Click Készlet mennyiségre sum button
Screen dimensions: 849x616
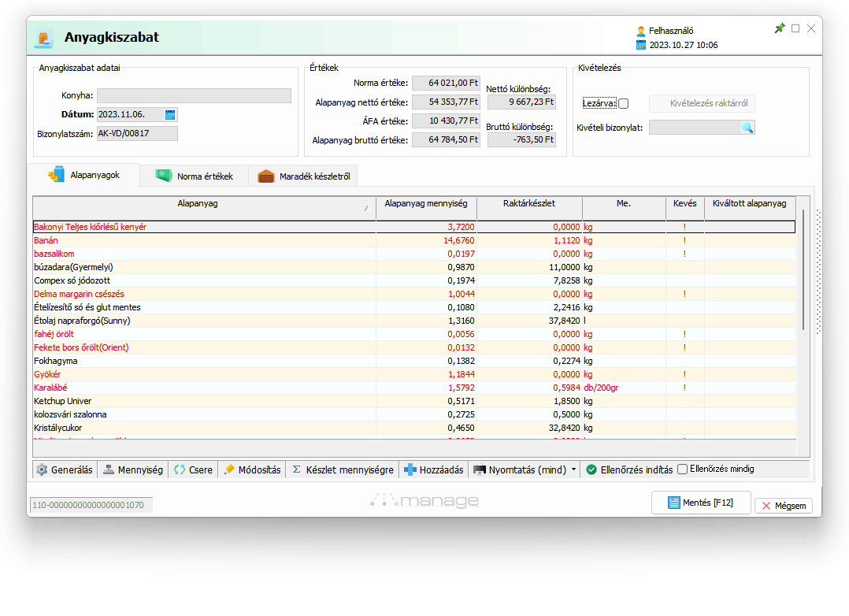click(342, 469)
